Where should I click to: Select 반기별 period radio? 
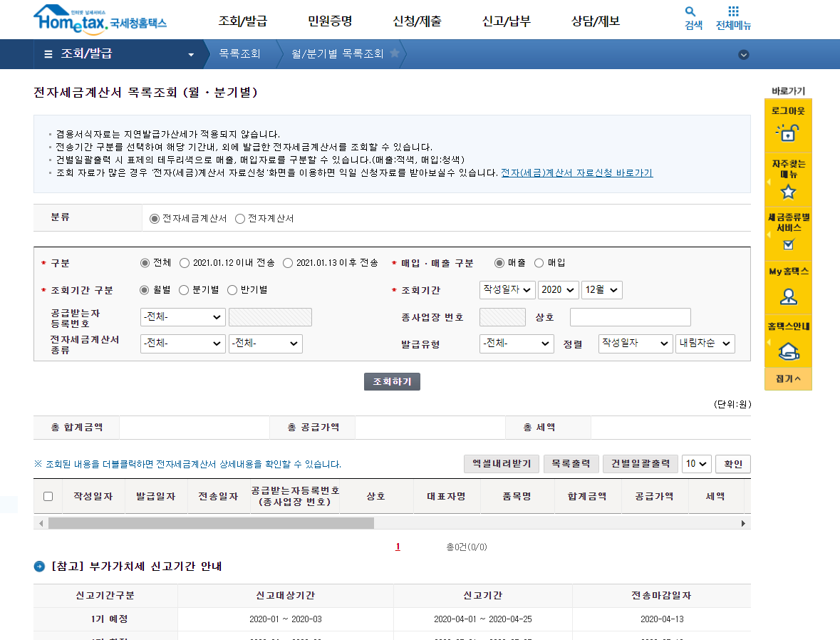(232, 290)
